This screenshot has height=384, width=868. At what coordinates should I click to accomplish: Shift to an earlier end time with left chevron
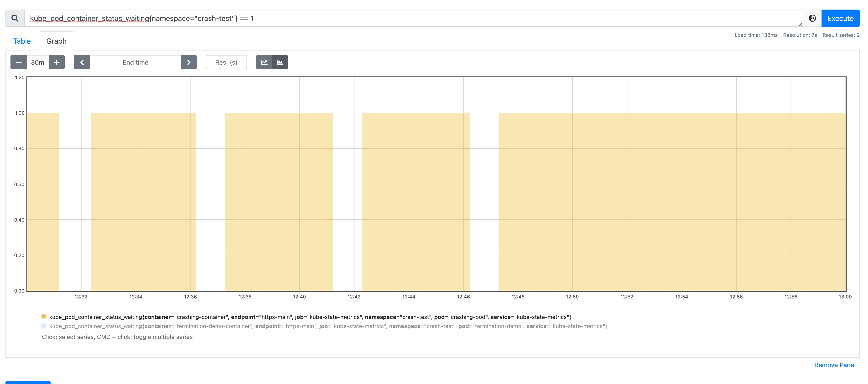pyautogui.click(x=82, y=62)
